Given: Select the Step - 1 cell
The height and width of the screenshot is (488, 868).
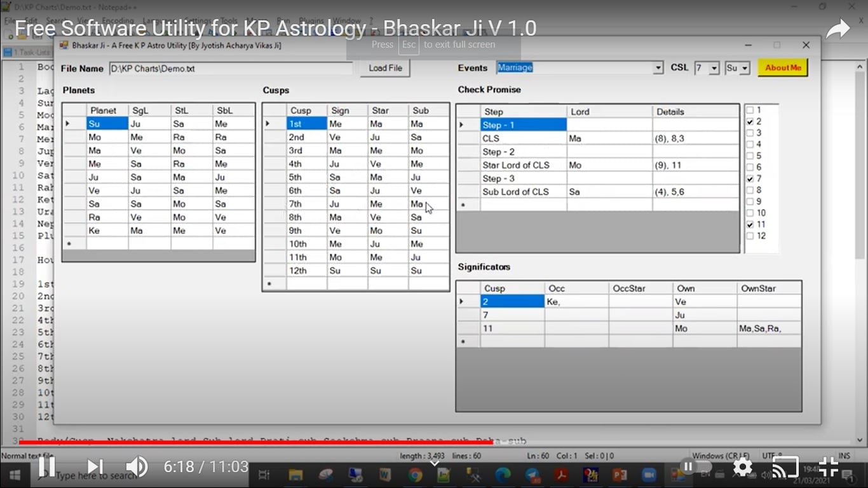Looking at the screenshot, I should [x=524, y=125].
